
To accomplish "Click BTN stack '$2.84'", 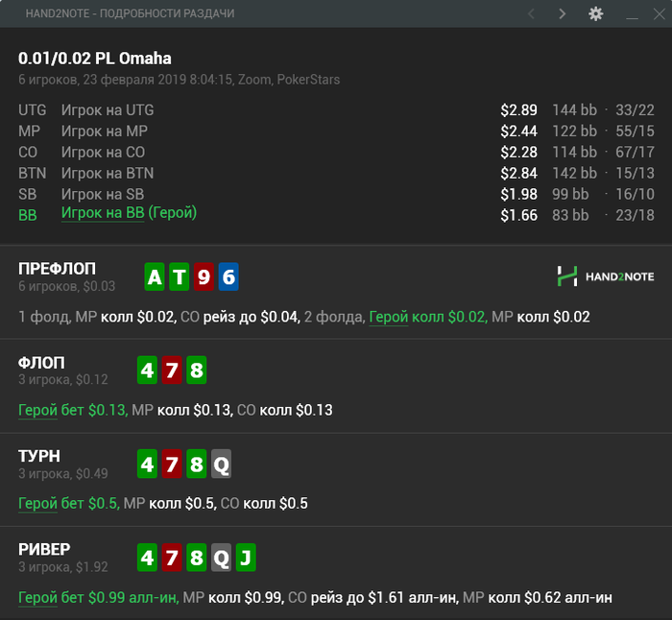I will [x=519, y=173].
